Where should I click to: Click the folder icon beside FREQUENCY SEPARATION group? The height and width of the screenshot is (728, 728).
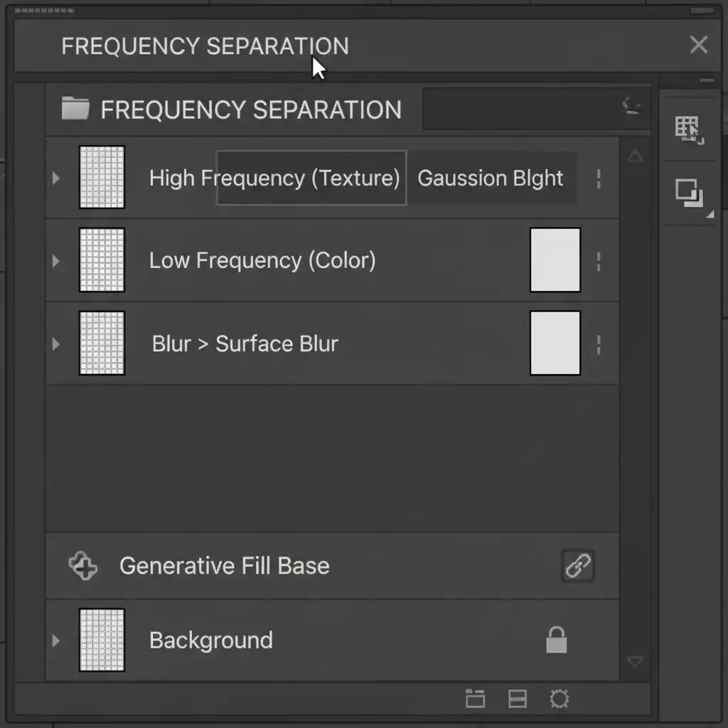click(75, 109)
